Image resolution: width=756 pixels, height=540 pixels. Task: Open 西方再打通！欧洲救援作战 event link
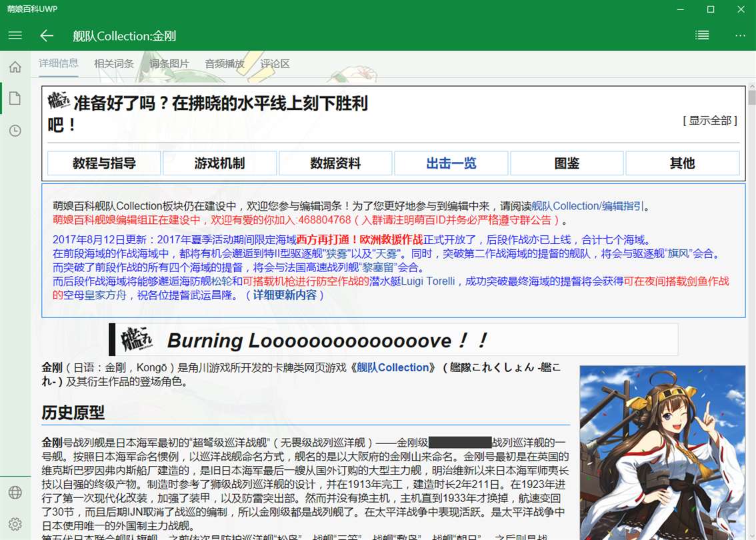pos(360,239)
